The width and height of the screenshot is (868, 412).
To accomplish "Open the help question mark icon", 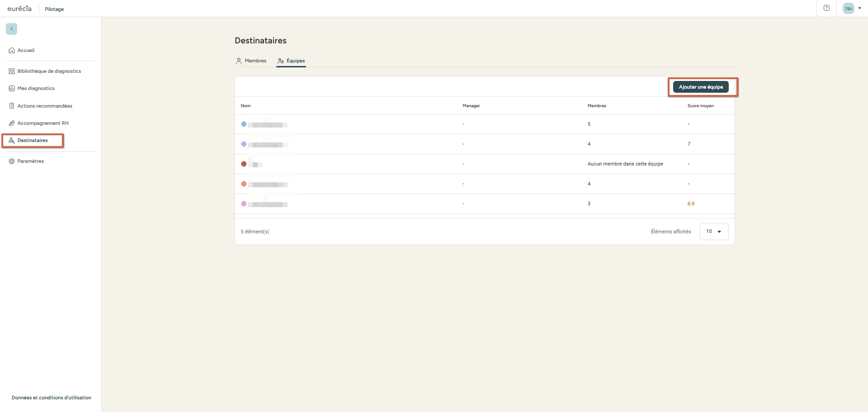I will click(826, 8).
